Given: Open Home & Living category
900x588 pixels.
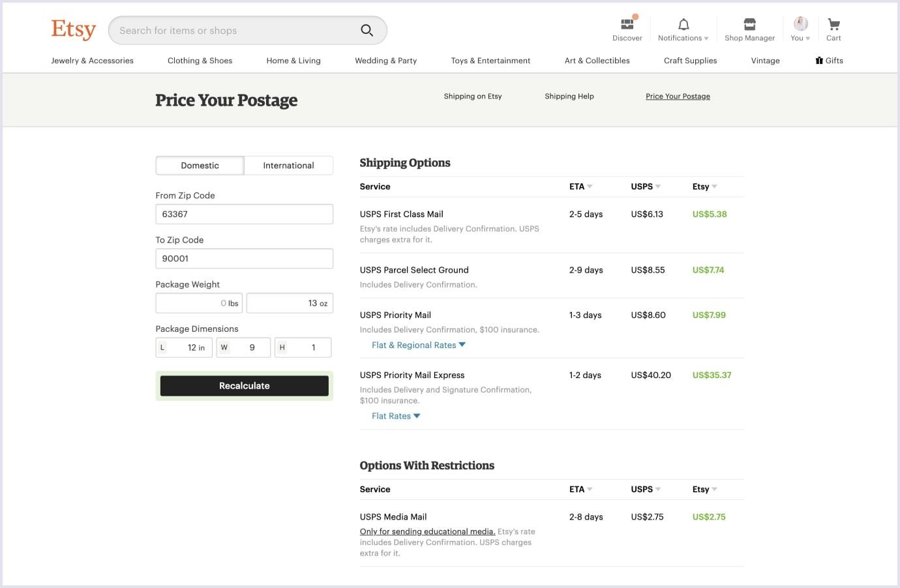Looking at the screenshot, I should coord(293,61).
